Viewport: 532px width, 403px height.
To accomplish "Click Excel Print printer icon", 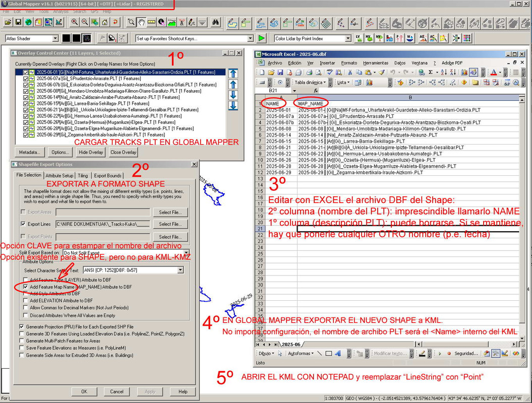I will click(x=309, y=72).
